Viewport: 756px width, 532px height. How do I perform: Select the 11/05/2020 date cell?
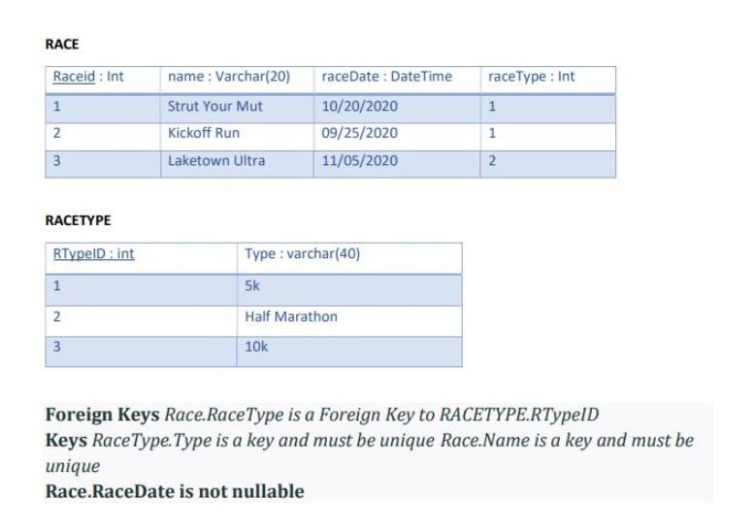397,164
